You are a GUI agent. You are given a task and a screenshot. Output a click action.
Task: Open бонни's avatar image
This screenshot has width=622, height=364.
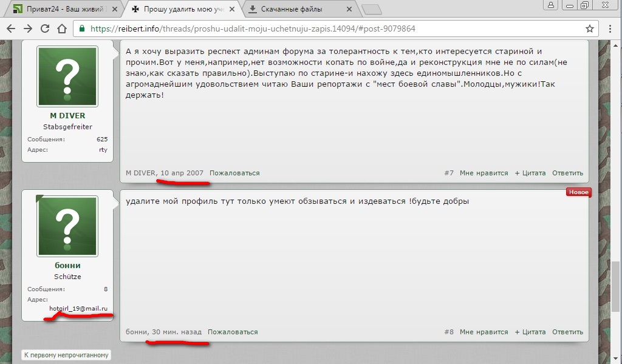(67, 226)
